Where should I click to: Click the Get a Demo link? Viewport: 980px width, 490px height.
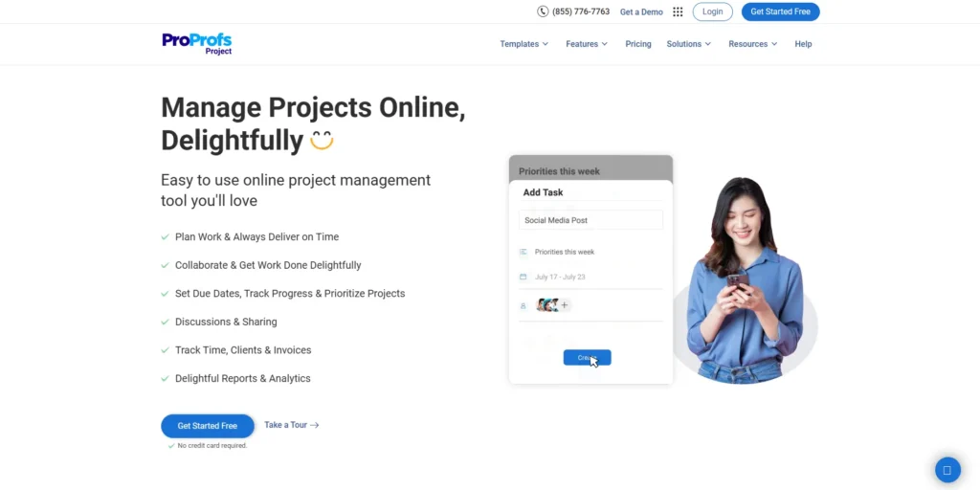pyautogui.click(x=641, y=12)
